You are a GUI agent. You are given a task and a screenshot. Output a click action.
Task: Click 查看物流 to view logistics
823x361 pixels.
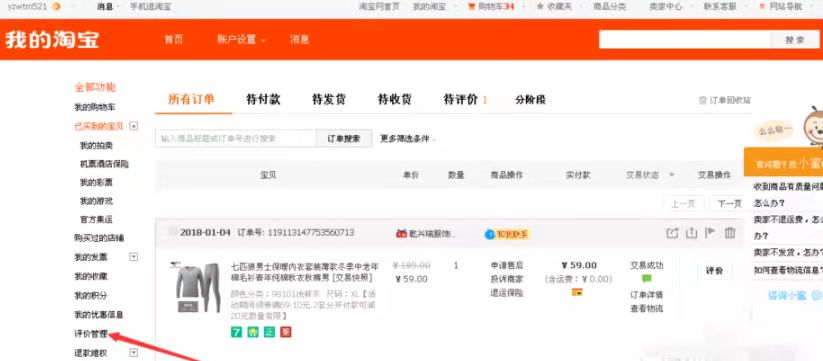[647, 308]
